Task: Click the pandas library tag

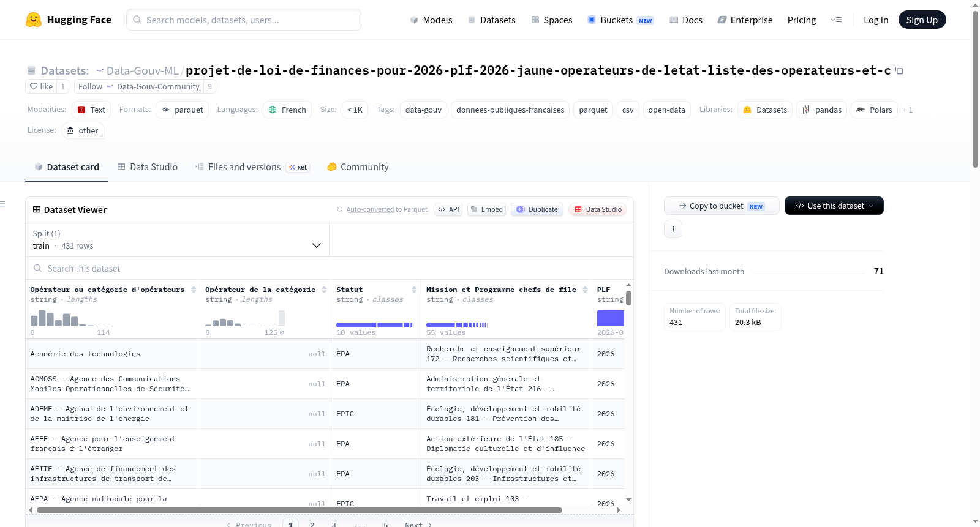Action: [x=821, y=110]
